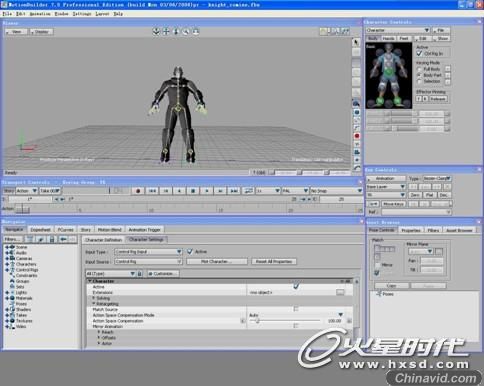Click the pan view icon above the viewer

click(166, 32)
